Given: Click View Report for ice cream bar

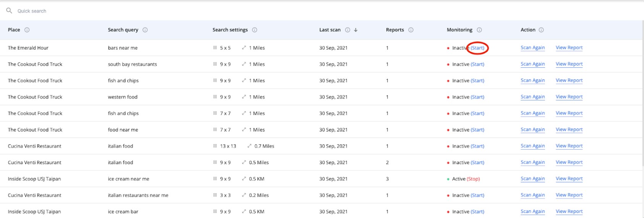Looking at the screenshot, I should 569,212.
